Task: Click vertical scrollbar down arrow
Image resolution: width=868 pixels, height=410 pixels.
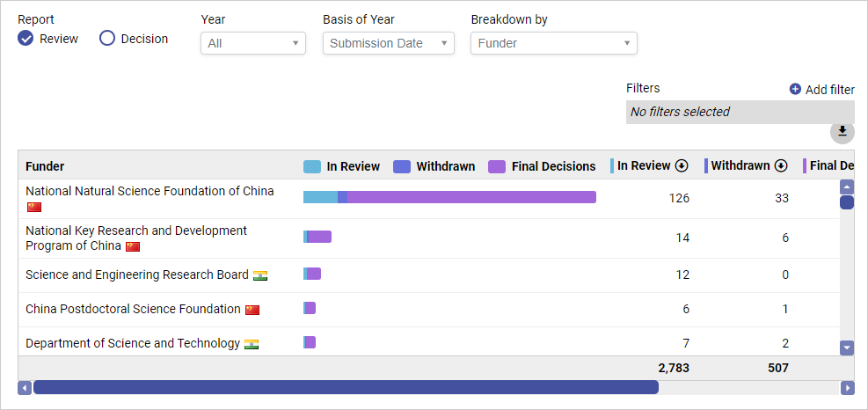Action: coord(847,348)
